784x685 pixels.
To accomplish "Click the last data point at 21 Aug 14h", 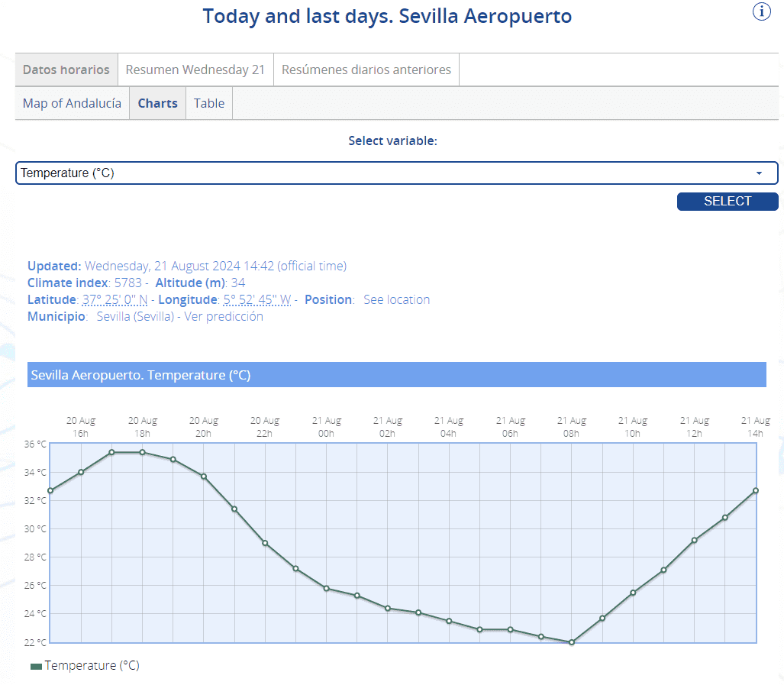I will (756, 490).
